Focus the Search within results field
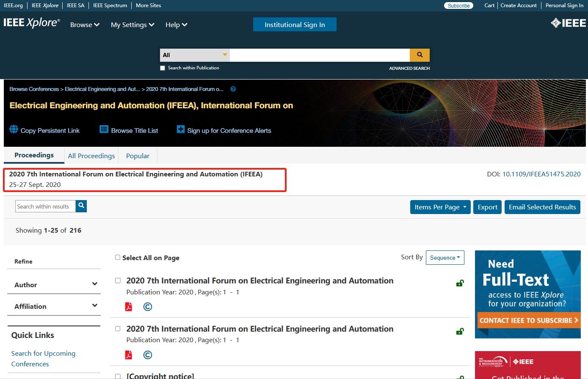Image resolution: width=588 pixels, height=379 pixels. (x=45, y=206)
